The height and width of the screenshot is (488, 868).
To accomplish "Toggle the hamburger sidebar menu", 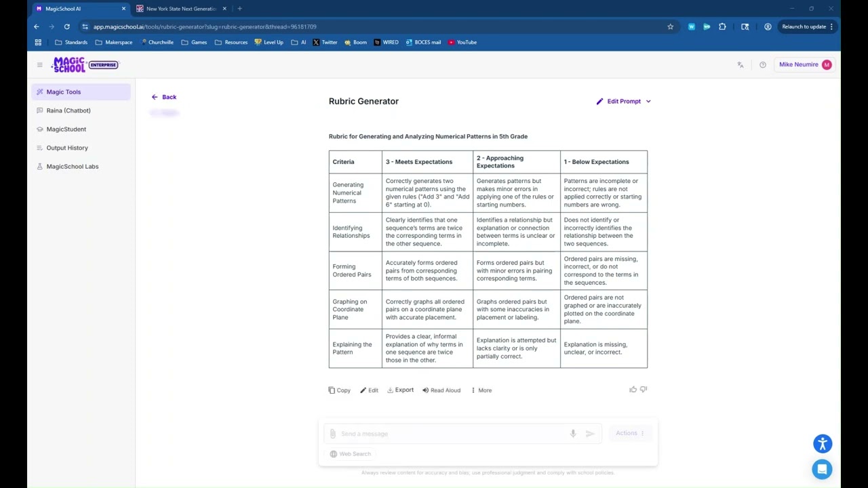I will [39, 64].
